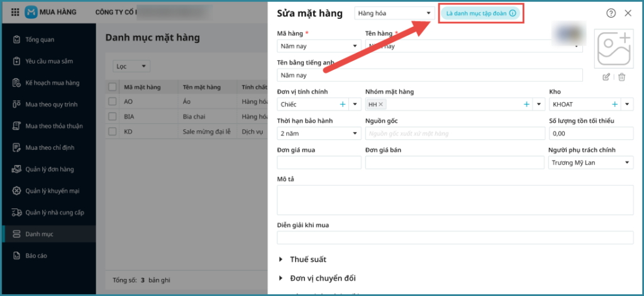The width and height of the screenshot is (644, 296).
Task: Open the Hàng hóa item type dropdown
Action: coord(395,13)
